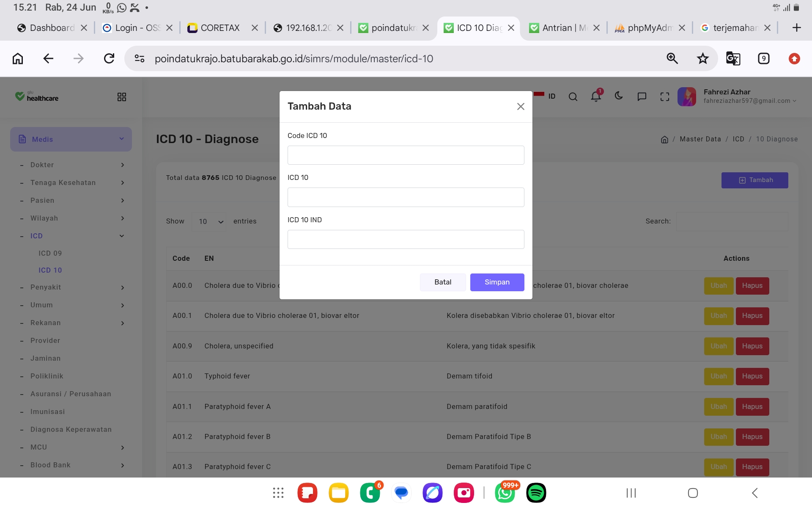Image resolution: width=812 pixels, height=508 pixels.
Task: Click the header search magnifier icon
Action: coord(573,97)
